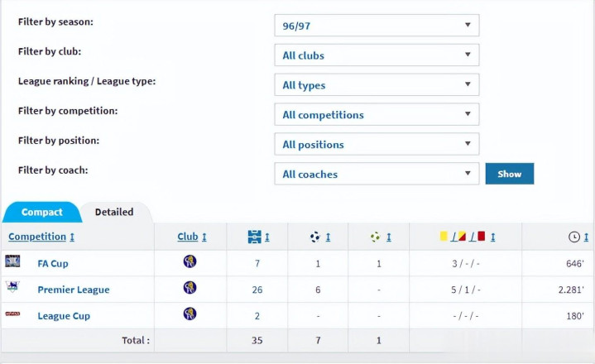
Task: Open the season filter dropdown showing 96/97
Action: [x=377, y=26]
